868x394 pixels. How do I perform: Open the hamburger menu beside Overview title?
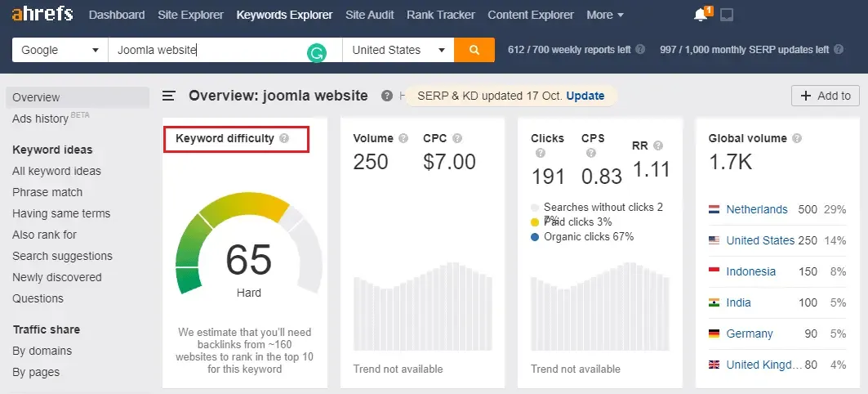(x=169, y=96)
